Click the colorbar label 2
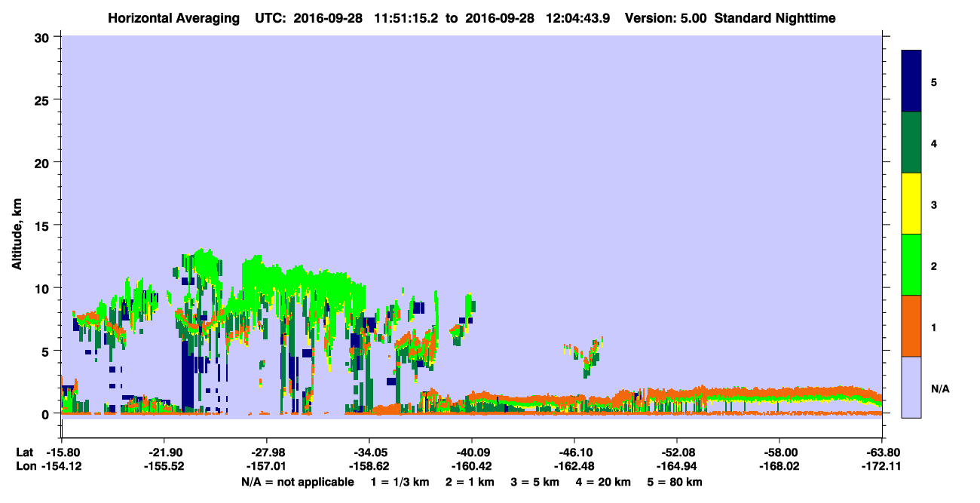 [934, 266]
